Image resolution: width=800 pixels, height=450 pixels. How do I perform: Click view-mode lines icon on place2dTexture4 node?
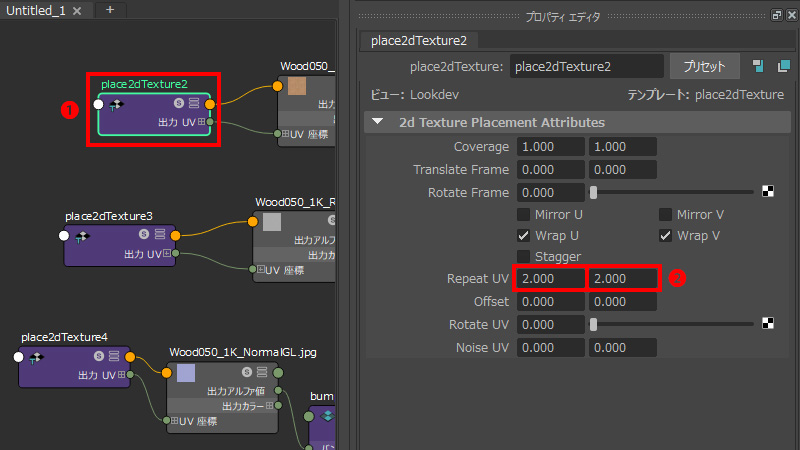(x=115, y=356)
